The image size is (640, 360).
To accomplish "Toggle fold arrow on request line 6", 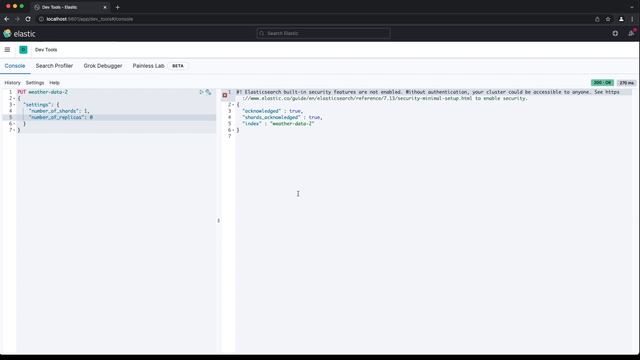I will point(14,124).
